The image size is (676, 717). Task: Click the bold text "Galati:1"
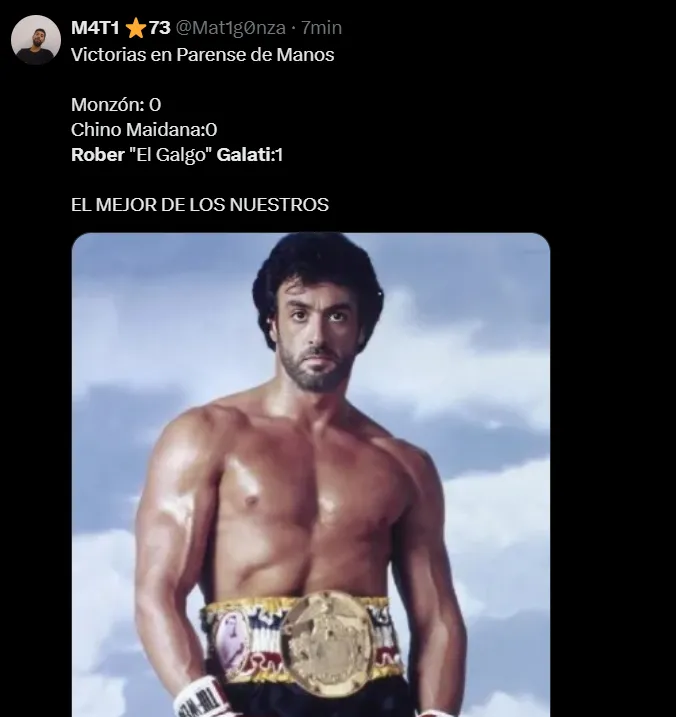[x=250, y=155]
